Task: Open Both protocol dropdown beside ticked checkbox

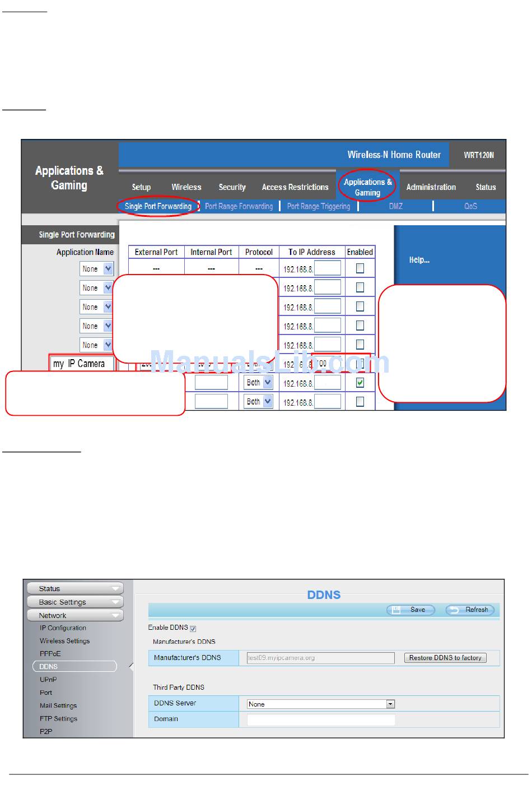Action: [x=259, y=383]
